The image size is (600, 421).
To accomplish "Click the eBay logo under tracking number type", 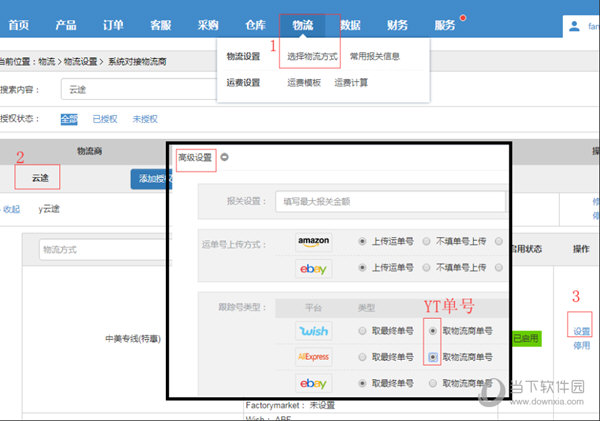I will [313, 382].
